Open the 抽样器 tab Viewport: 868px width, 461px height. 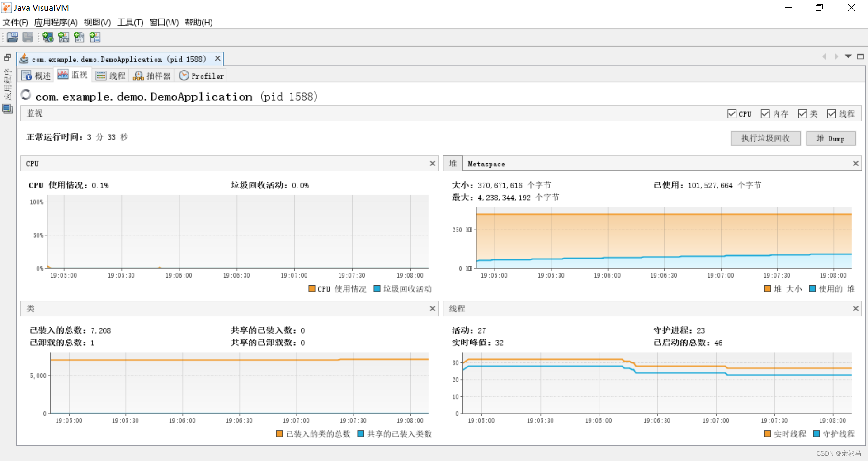[x=152, y=75]
